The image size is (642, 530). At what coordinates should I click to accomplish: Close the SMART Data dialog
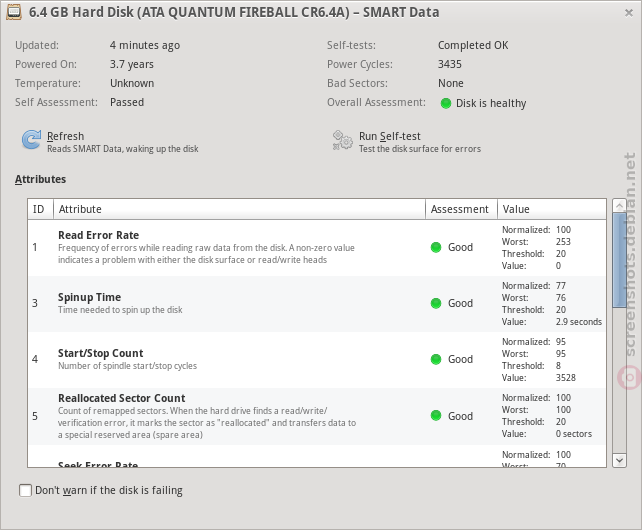(629, 13)
